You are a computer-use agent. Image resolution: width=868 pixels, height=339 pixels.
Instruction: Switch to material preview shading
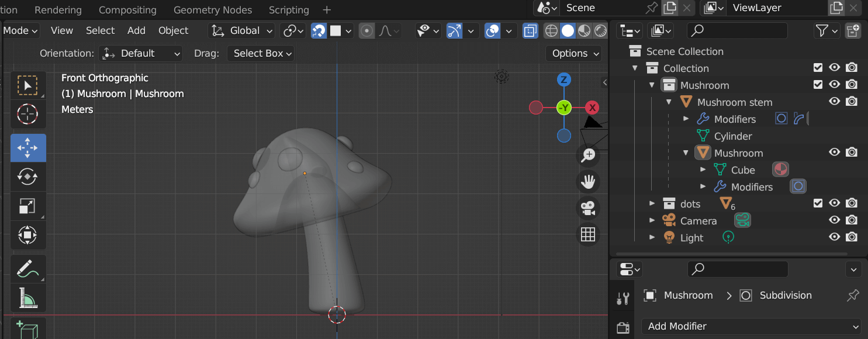pos(584,30)
